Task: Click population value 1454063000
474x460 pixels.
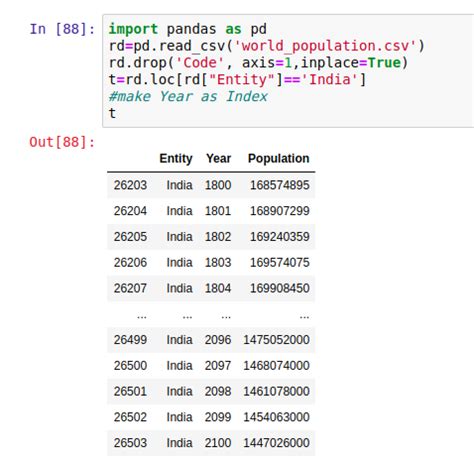Action: [x=277, y=417]
